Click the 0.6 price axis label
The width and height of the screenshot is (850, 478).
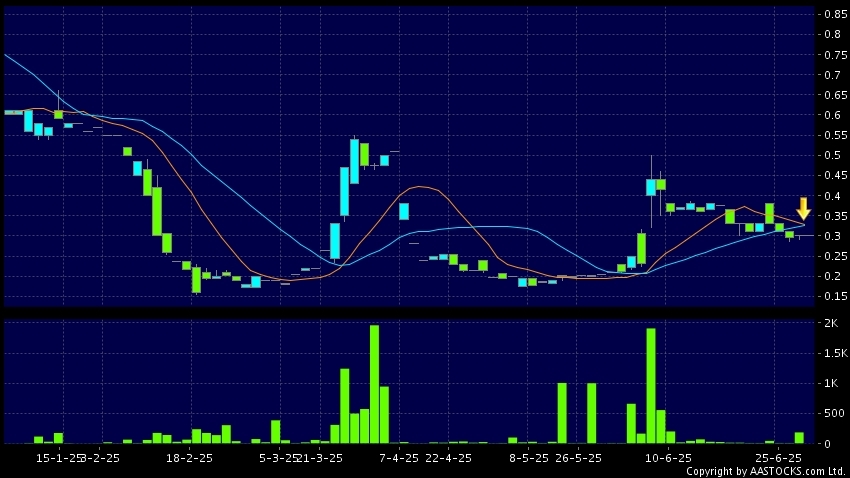tap(832, 115)
